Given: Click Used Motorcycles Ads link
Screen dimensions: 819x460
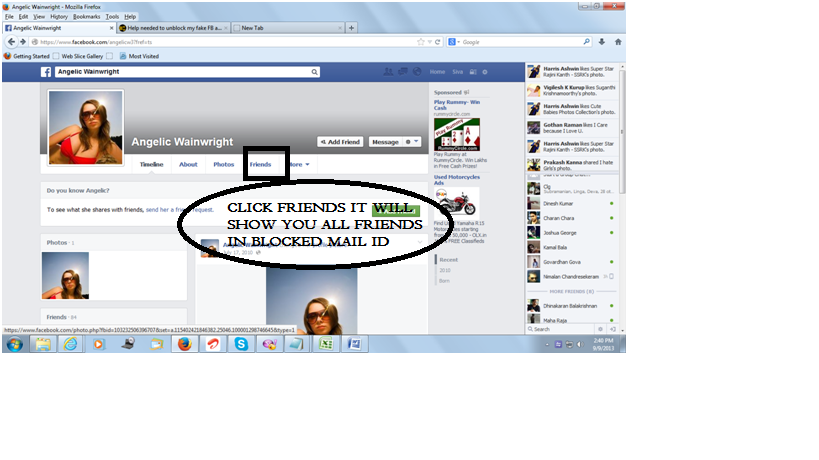Looking at the screenshot, I should pos(457,180).
